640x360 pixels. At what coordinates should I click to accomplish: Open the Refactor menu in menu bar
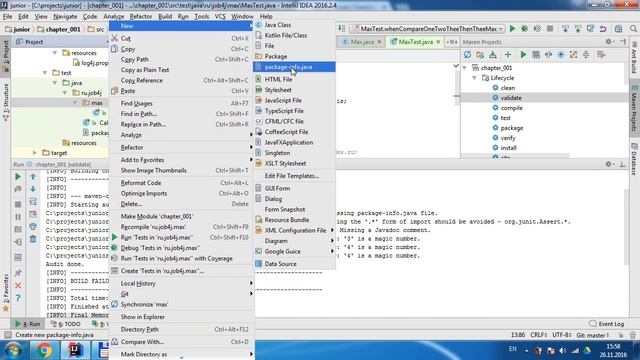point(141,16)
